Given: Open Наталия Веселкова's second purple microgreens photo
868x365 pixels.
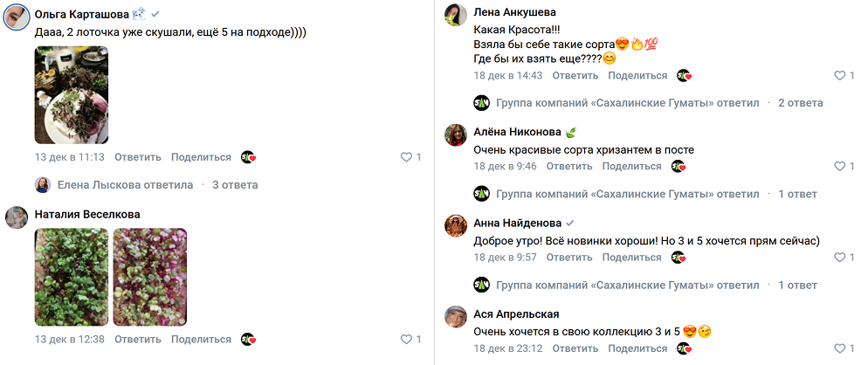Looking at the screenshot, I should pyautogui.click(x=149, y=277).
